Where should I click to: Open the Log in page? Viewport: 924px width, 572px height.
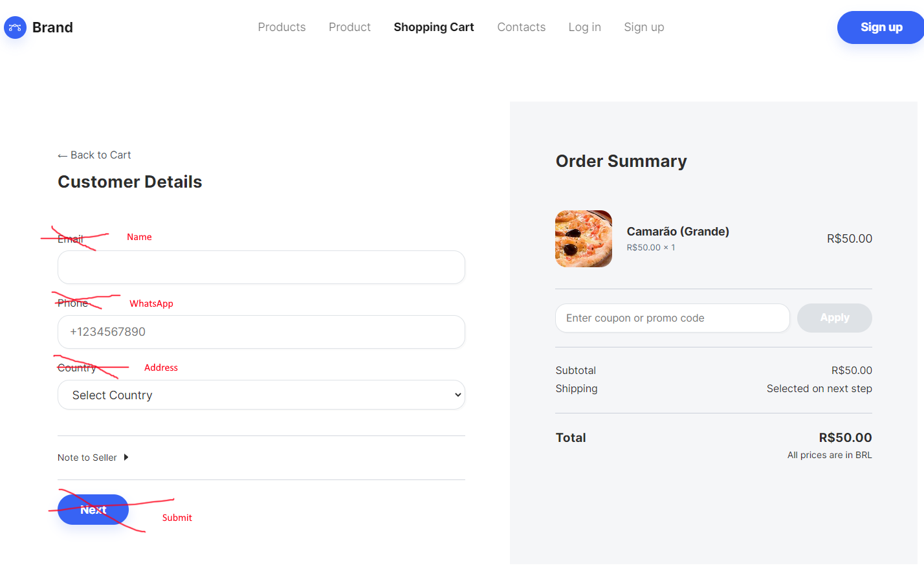pos(584,27)
